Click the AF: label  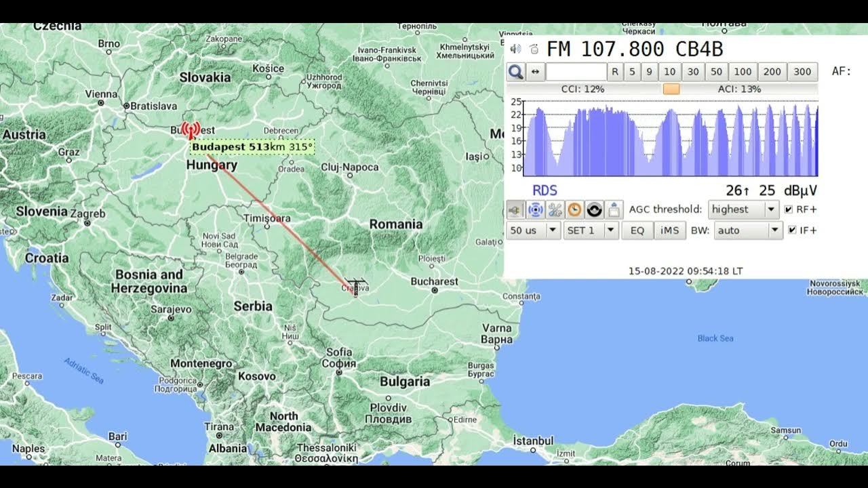[x=841, y=71]
